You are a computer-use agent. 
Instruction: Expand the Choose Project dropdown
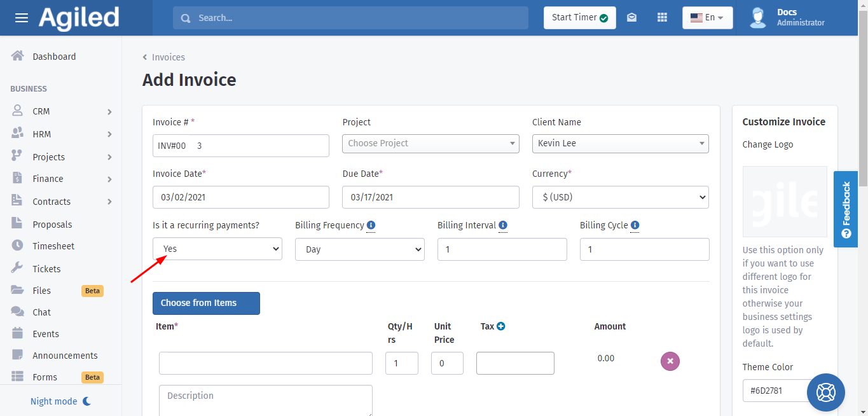[x=431, y=144]
